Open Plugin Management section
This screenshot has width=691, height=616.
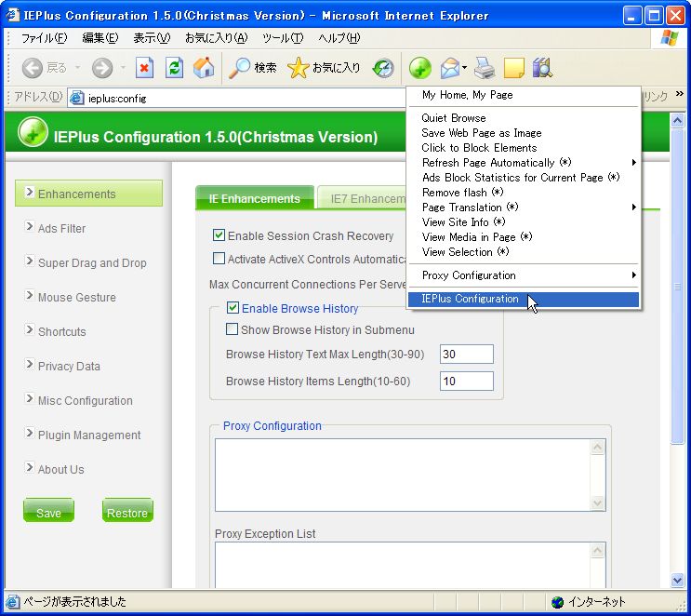point(89,435)
